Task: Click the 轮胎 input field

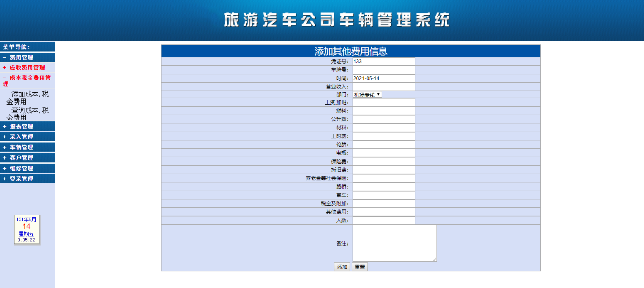Action: tap(384, 144)
